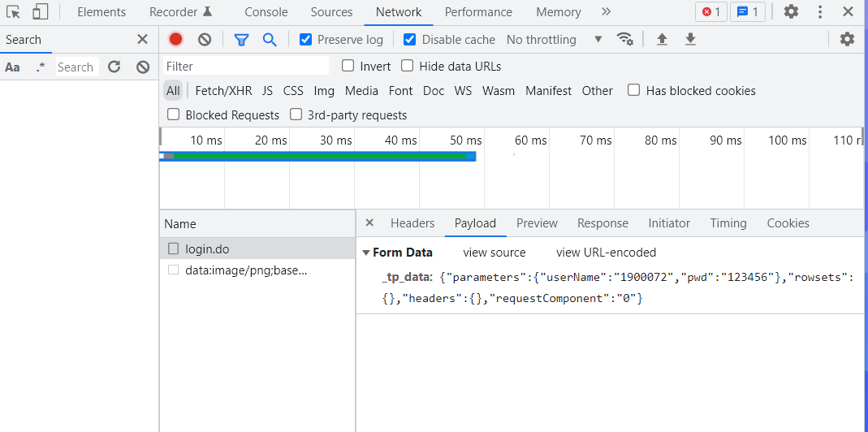Image resolution: width=868 pixels, height=432 pixels.
Task: Export HAR file download arrow
Action: coord(690,39)
